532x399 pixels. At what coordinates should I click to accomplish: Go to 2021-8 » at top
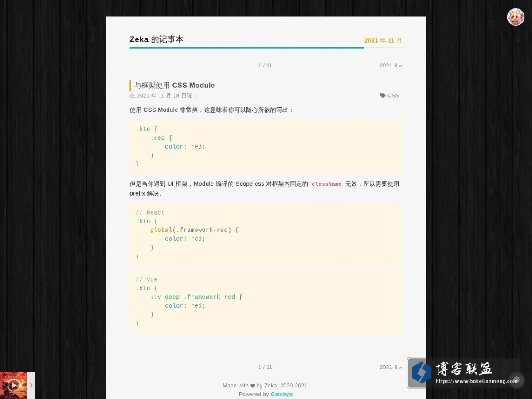click(391, 66)
